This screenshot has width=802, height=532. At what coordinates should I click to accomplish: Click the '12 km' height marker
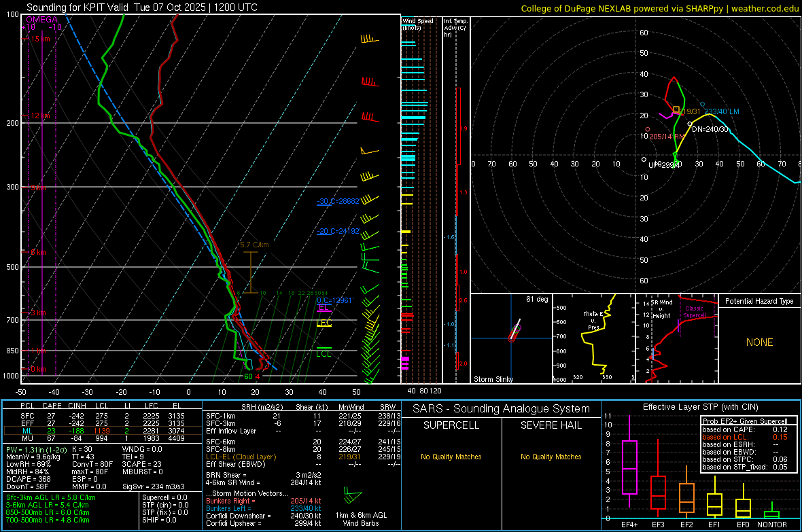[x=40, y=116]
